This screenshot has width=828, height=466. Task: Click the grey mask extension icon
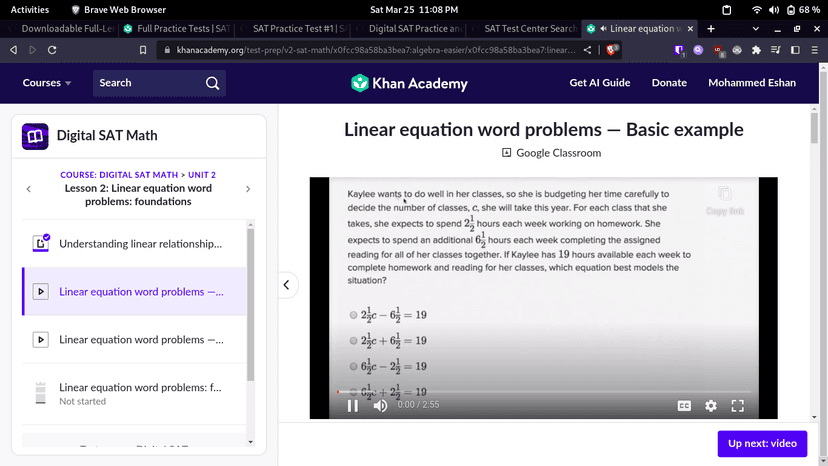click(x=737, y=50)
